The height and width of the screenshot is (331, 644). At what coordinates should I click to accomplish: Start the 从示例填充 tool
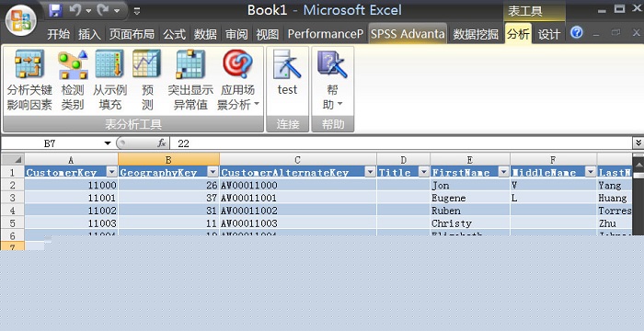click(109, 80)
